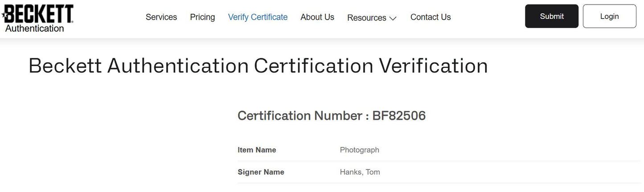Go to the Services page
644x192 pixels.
pos(161,17)
